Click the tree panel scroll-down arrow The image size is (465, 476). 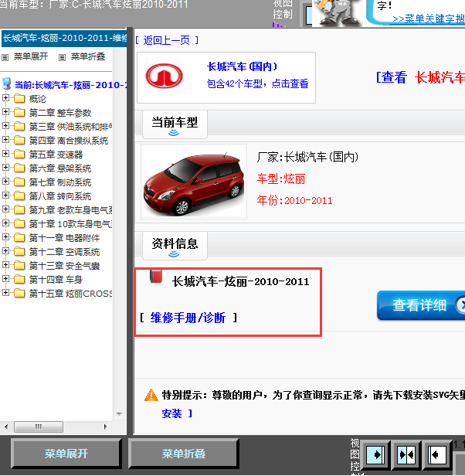119,413
